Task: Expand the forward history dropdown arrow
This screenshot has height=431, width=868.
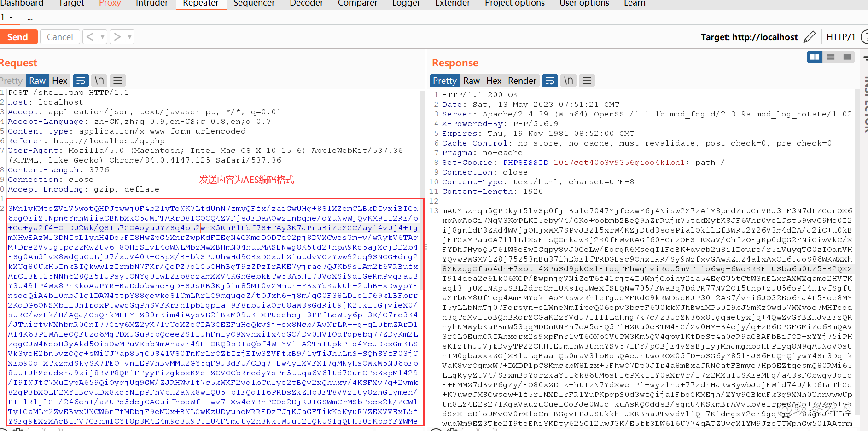Action: pos(129,37)
